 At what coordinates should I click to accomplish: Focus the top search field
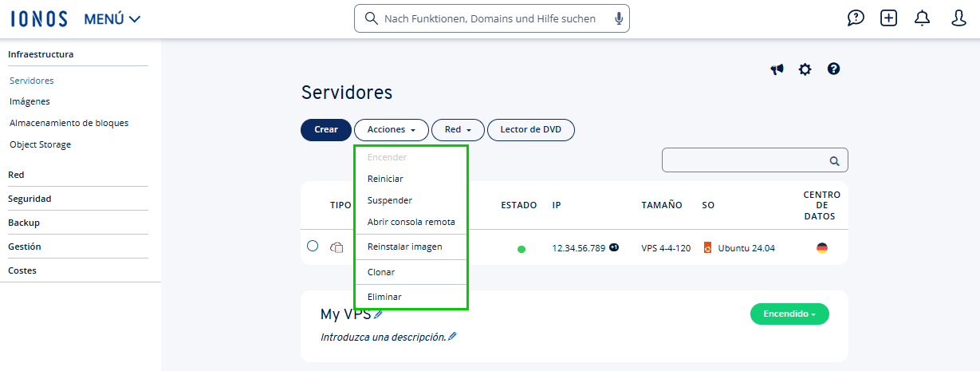coord(491,18)
